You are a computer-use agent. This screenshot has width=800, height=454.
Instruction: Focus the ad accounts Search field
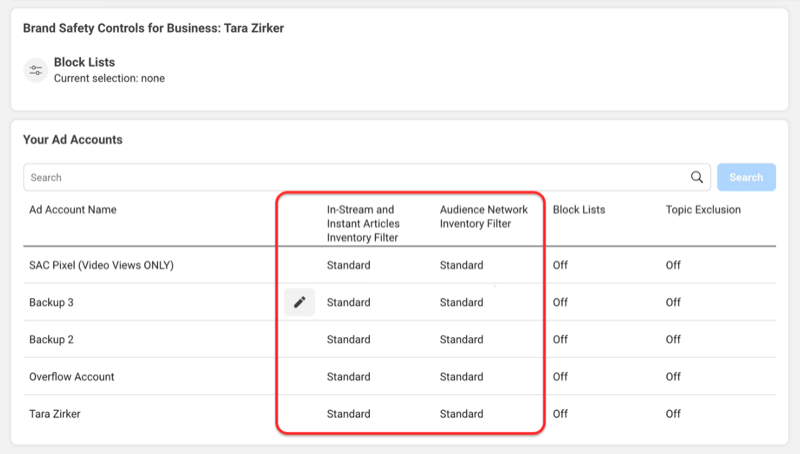coord(367,177)
